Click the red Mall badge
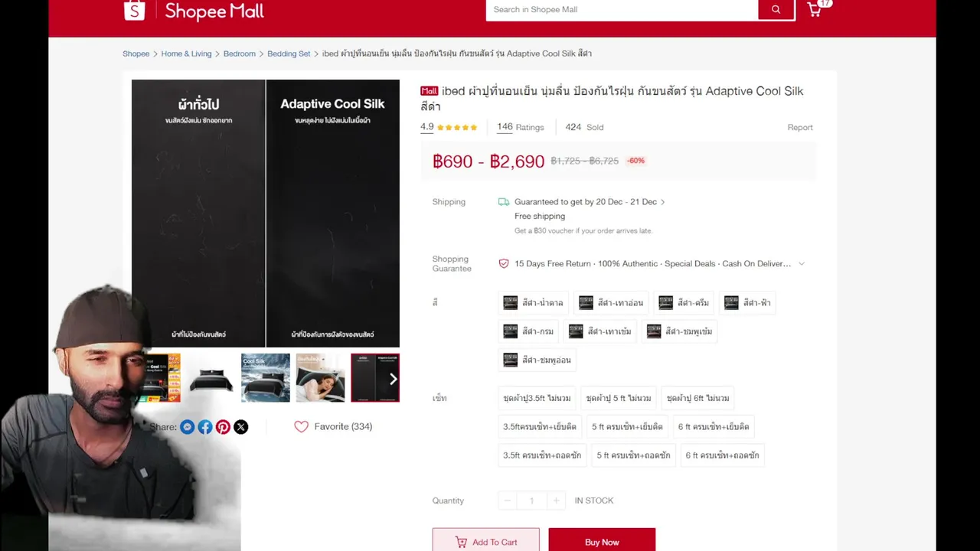 pyautogui.click(x=429, y=91)
